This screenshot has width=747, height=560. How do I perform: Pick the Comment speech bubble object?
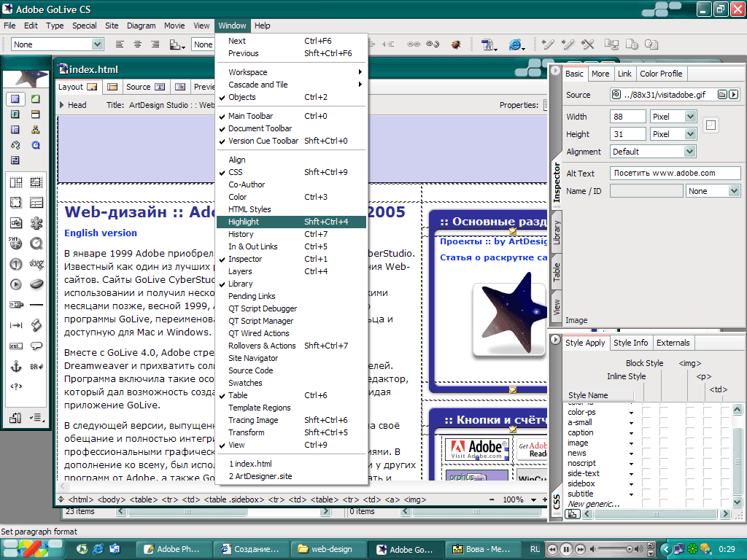(x=36, y=346)
